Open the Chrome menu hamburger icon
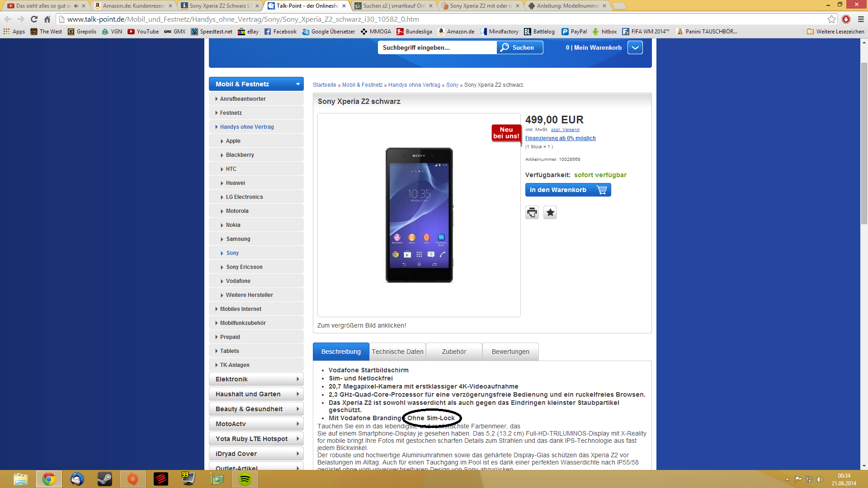This screenshot has height=488, width=868. click(x=861, y=19)
